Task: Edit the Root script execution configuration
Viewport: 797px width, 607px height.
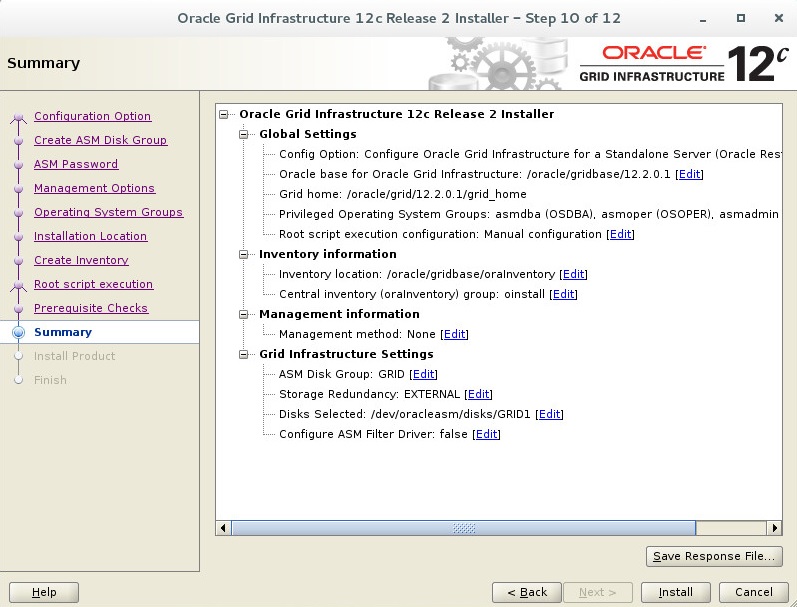Action: (620, 234)
